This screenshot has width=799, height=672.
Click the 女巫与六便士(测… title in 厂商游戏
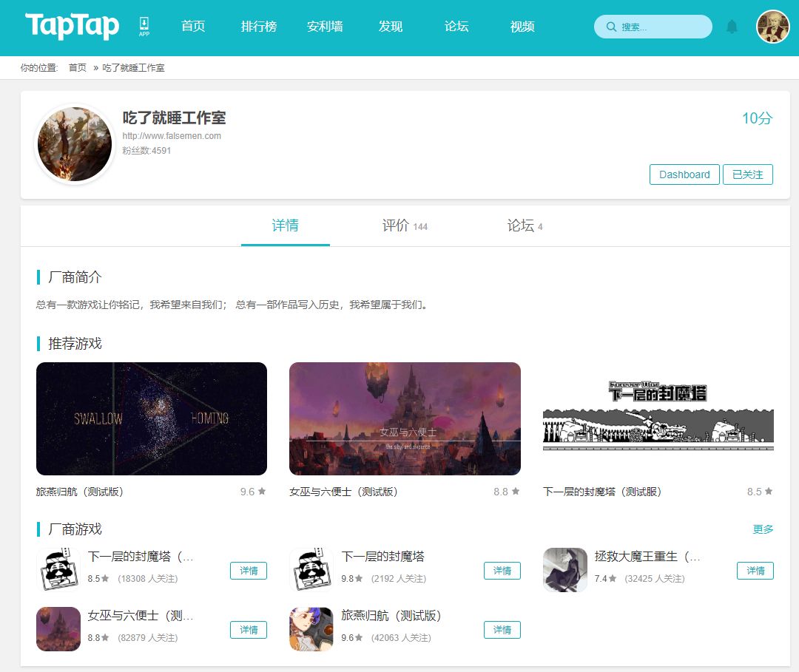pyautogui.click(x=141, y=616)
